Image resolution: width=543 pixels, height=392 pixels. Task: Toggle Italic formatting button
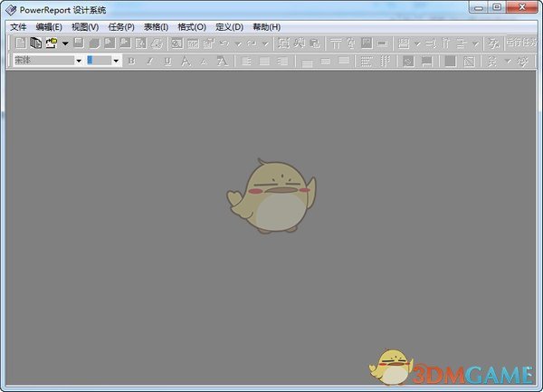[149, 62]
